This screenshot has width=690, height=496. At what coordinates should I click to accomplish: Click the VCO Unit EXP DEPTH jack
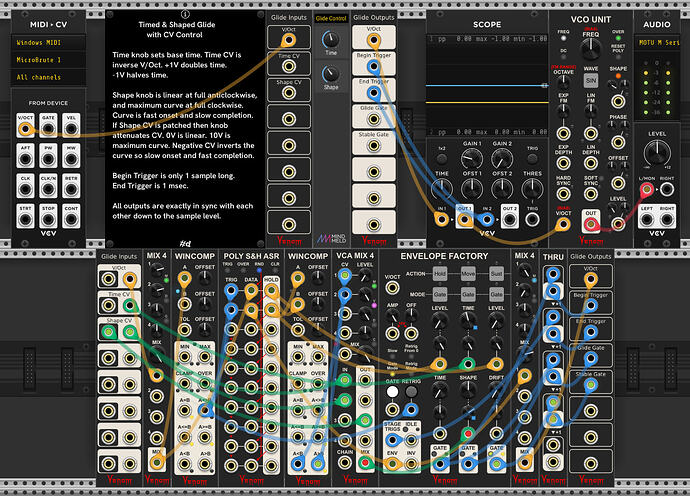pos(563,163)
